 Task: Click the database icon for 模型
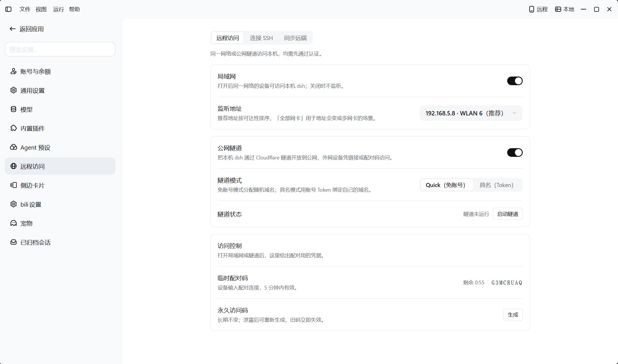pyautogui.click(x=14, y=109)
